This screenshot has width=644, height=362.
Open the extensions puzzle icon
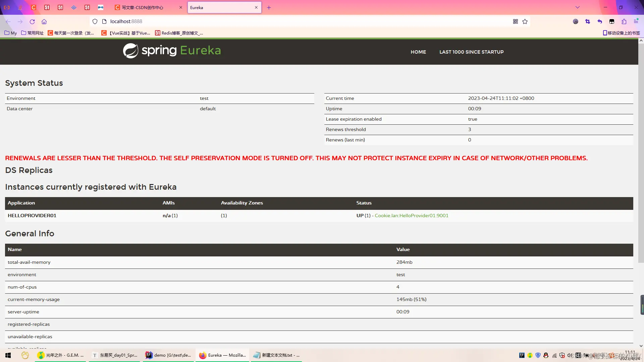(624, 21)
